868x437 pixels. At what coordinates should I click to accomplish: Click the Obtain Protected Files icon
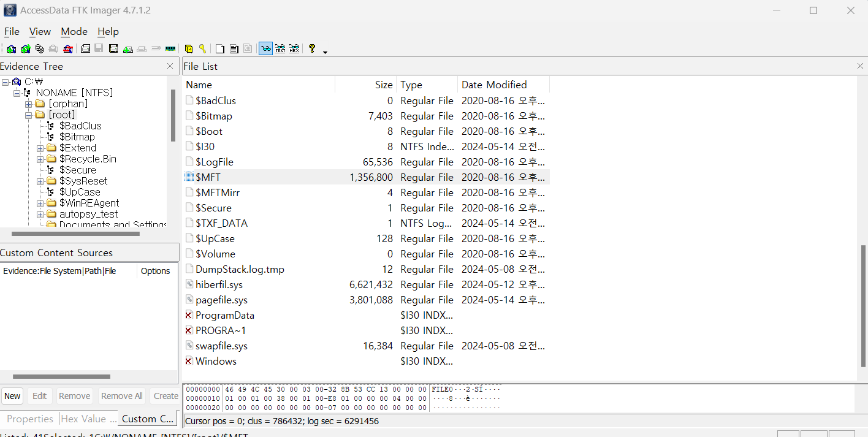pos(189,48)
